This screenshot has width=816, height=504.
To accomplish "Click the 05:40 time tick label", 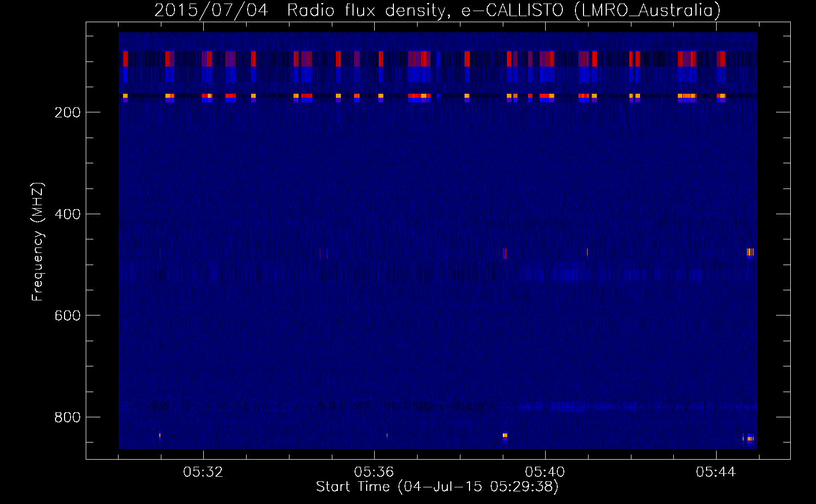I will point(545,472).
